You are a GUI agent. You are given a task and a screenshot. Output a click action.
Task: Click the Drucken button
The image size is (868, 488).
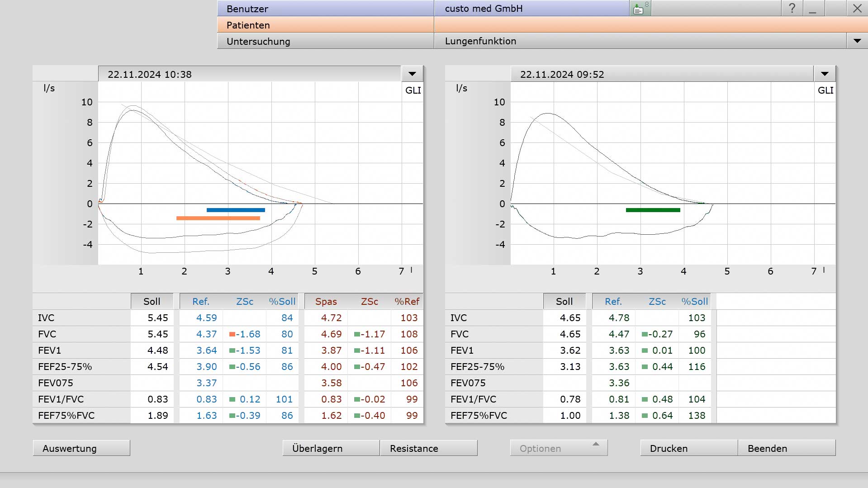689,448
